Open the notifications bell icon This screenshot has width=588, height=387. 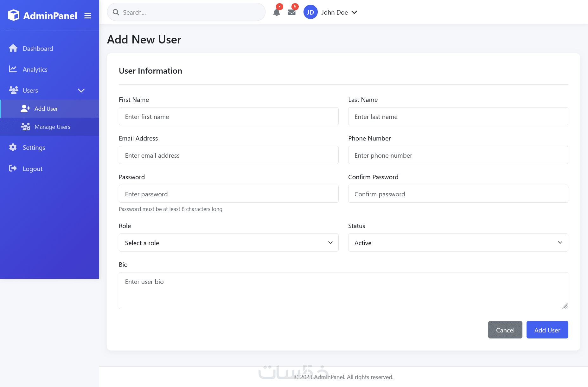[x=277, y=12]
